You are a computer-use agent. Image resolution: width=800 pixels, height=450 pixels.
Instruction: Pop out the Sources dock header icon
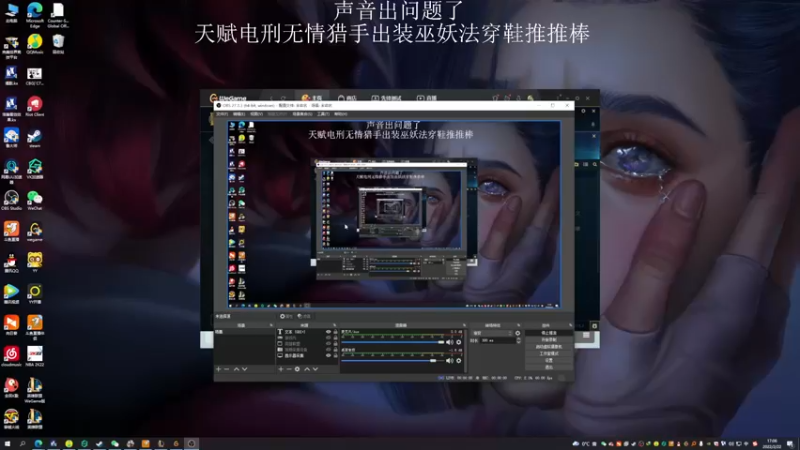(x=334, y=325)
